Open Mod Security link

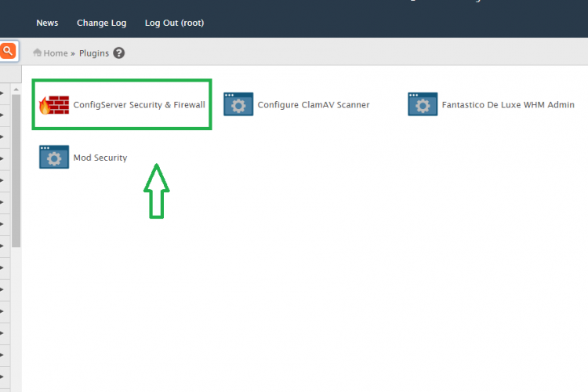(x=100, y=158)
